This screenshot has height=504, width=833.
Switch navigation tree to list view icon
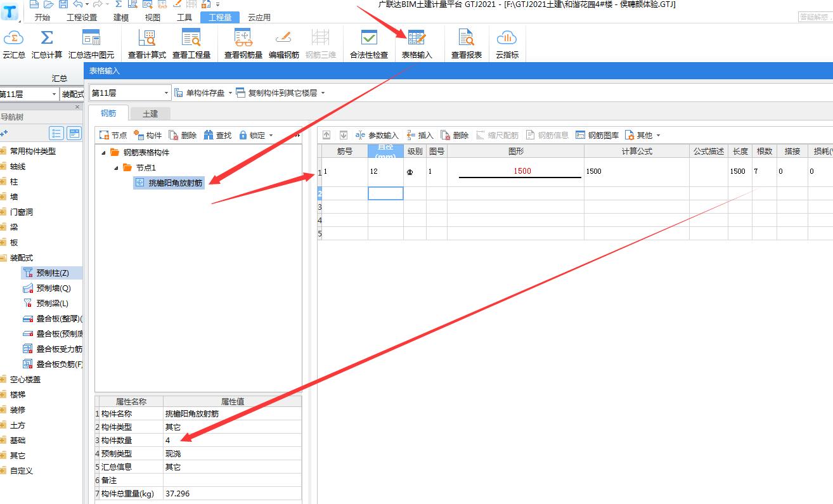pos(57,133)
